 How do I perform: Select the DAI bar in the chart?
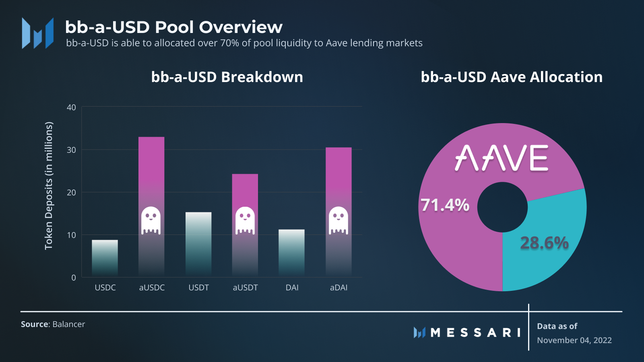tap(291, 253)
